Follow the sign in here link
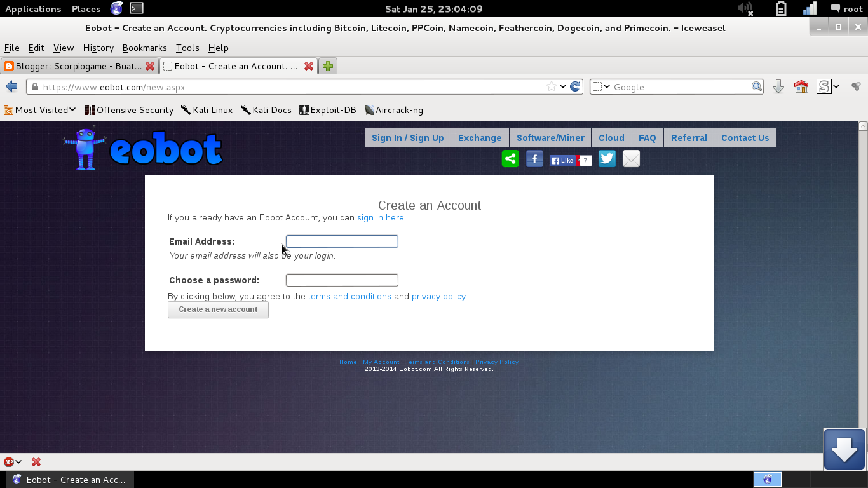 coord(381,217)
